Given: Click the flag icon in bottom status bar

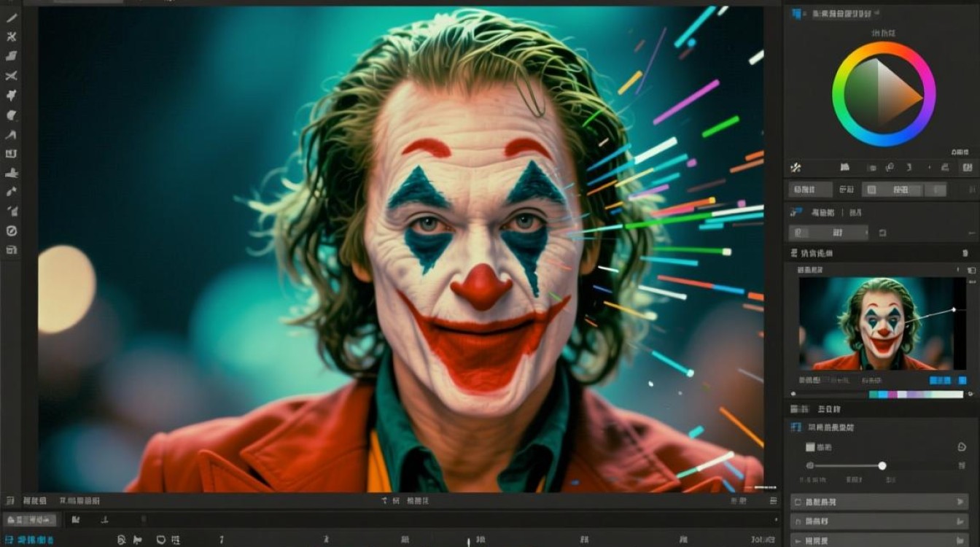Looking at the screenshot, I should [136, 540].
